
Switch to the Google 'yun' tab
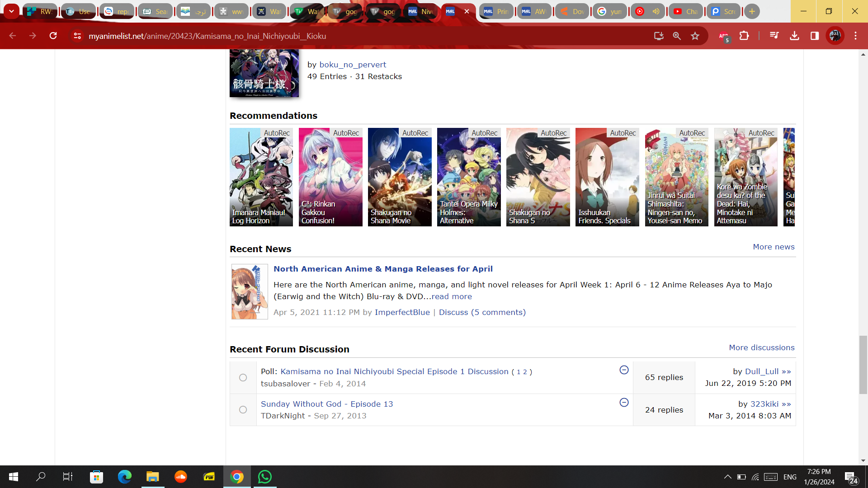pyautogui.click(x=609, y=11)
